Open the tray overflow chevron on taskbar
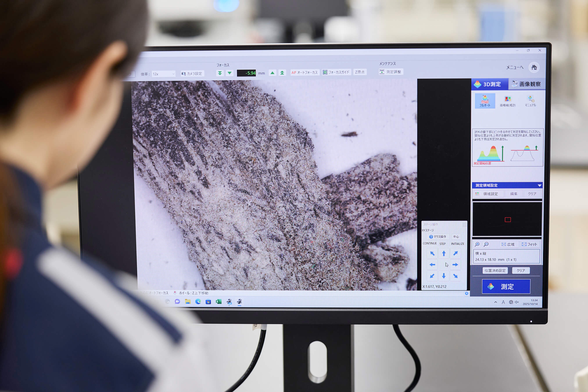This screenshot has width=588, height=392. 495,302
